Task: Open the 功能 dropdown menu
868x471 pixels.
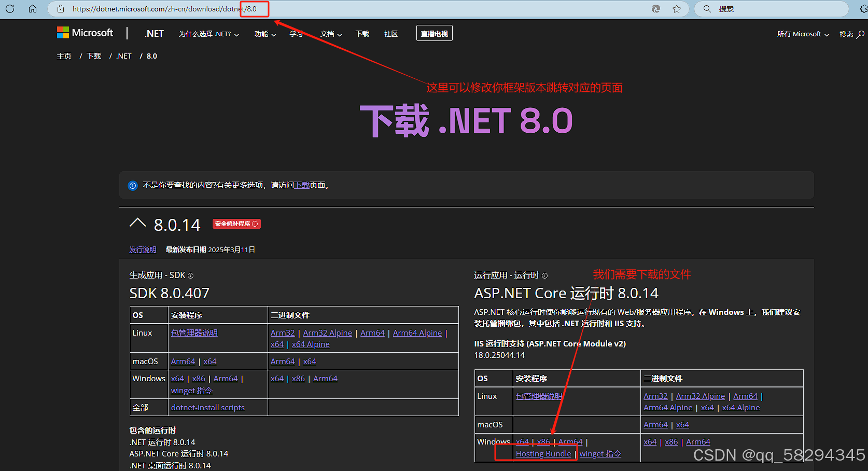Action: 265,34
